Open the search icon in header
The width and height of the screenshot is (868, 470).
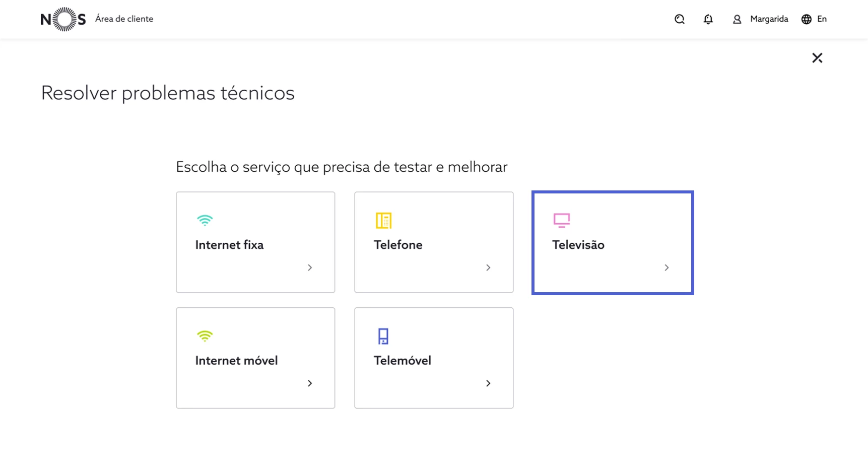680,19
